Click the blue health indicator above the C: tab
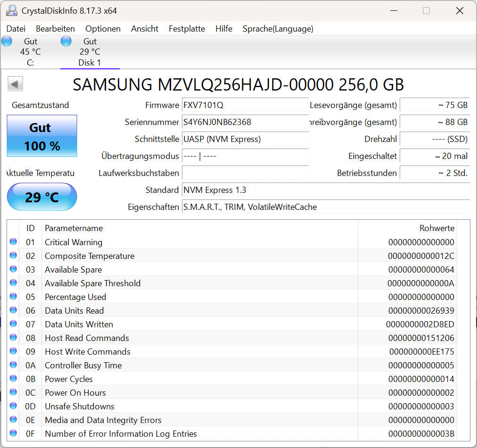 (x=7, y=41)
